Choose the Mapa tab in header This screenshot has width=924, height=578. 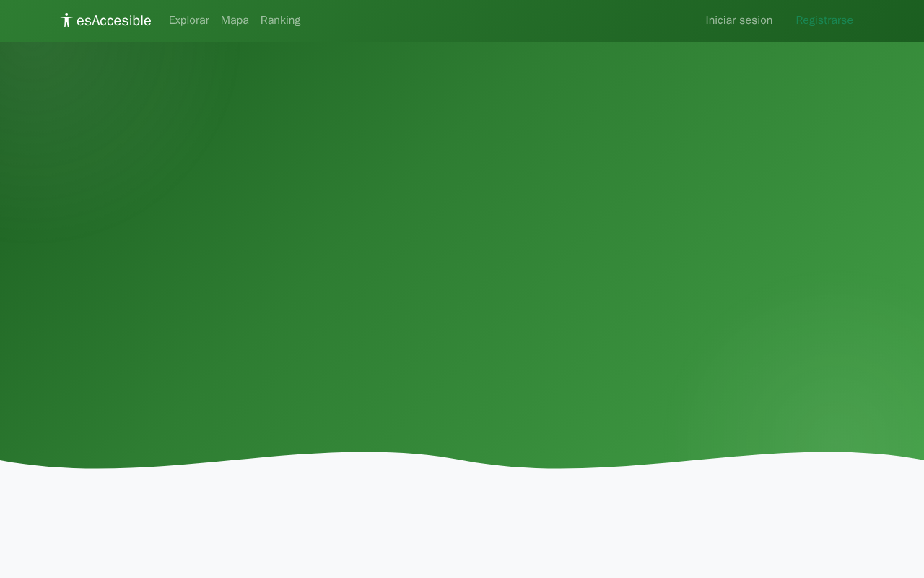[x=235, y=20]
